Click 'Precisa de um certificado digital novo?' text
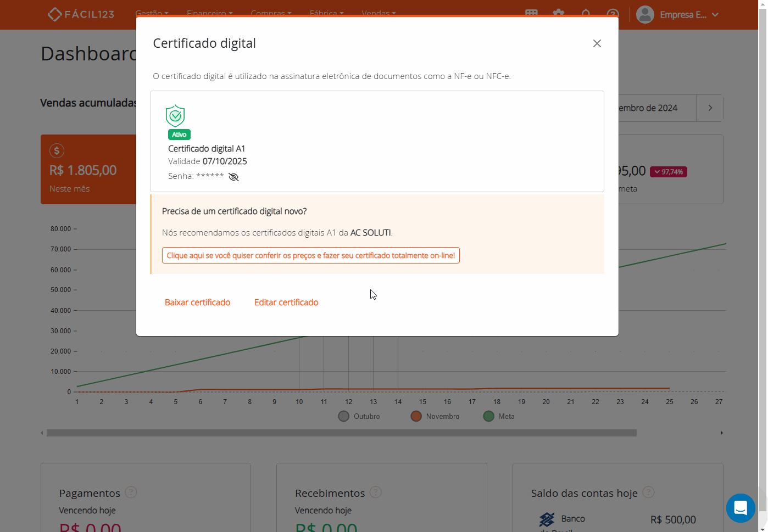The image size is (768, 532). (x=235, y=211)
